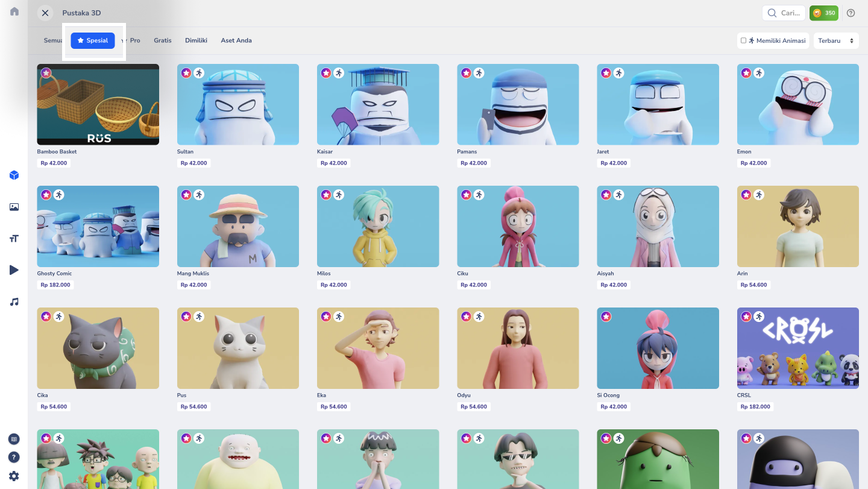Select the text tool icon in sidebar
Viewport: 868px width, 489px height.
pos(14,239)
